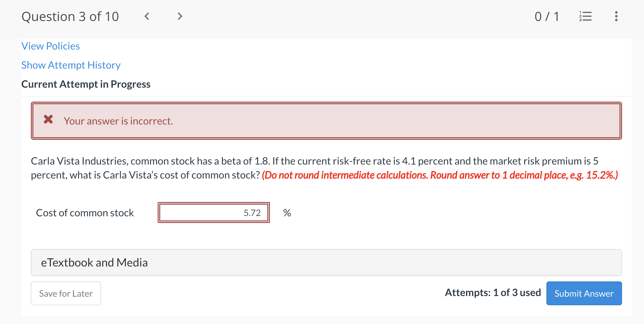Go to the previous question arrow
The height and width of the screenshot is (324, 644).
[147, 16]
